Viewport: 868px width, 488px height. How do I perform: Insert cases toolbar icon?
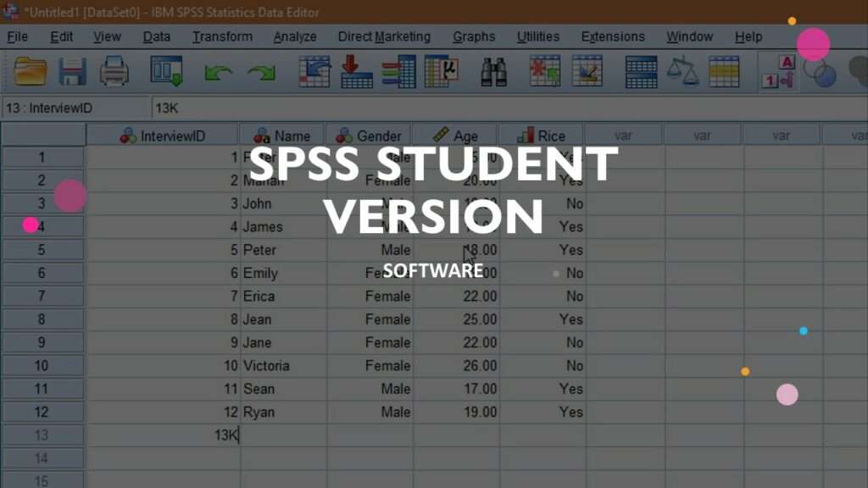(x=545, y=71)
